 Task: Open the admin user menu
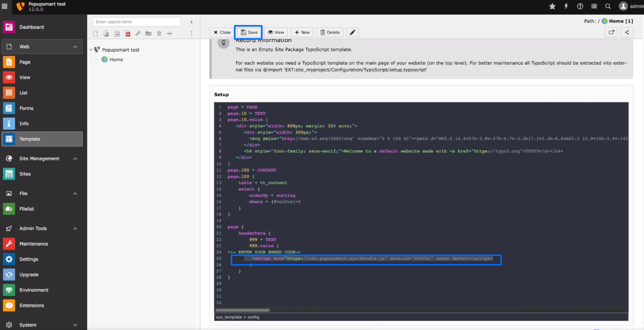[x=630, y=6]
